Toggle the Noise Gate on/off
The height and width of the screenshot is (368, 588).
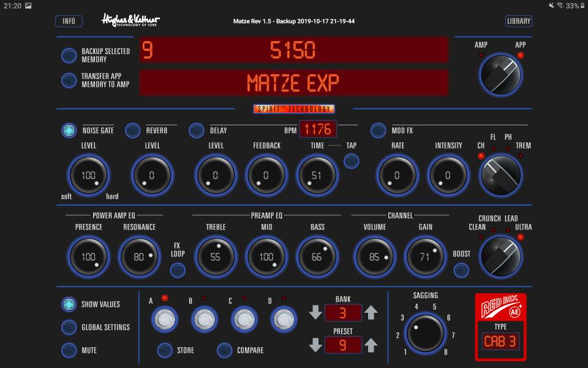click(x=69, y=130)
